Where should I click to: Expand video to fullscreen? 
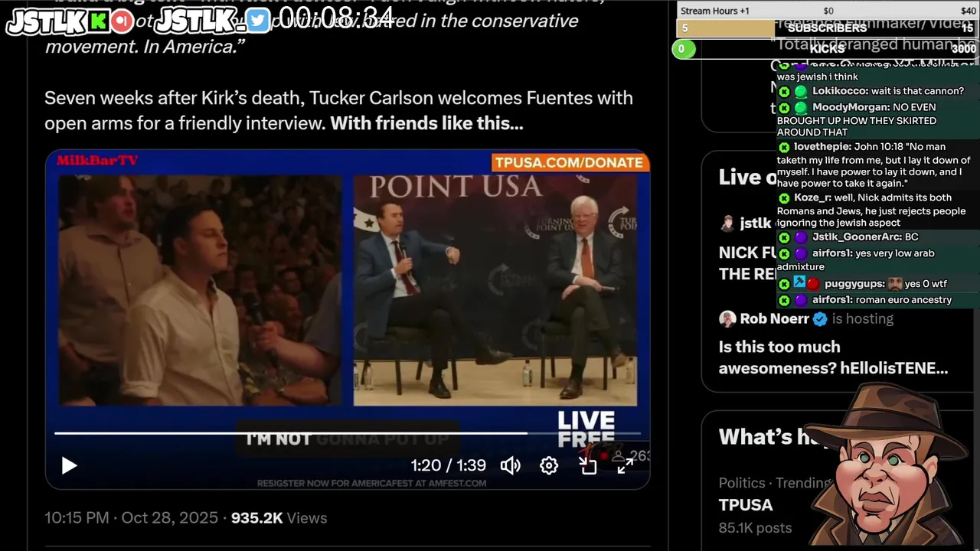[x=625, y=465]
